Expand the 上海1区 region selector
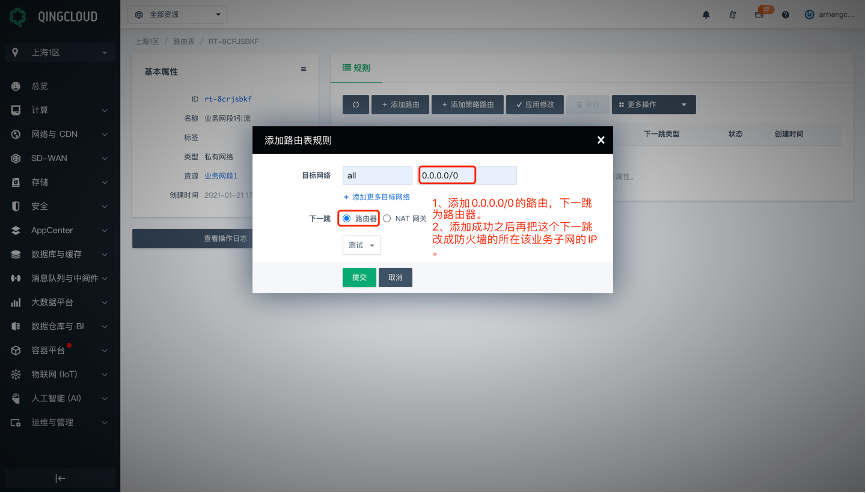This screenshot has height=493, width=866. coord(60,52)
